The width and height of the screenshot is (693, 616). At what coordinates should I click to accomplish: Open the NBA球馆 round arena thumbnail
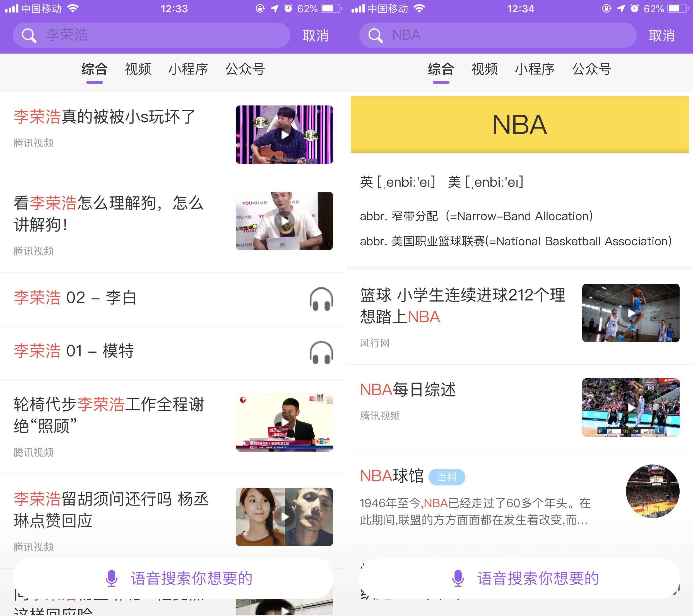tap(653, 491)
